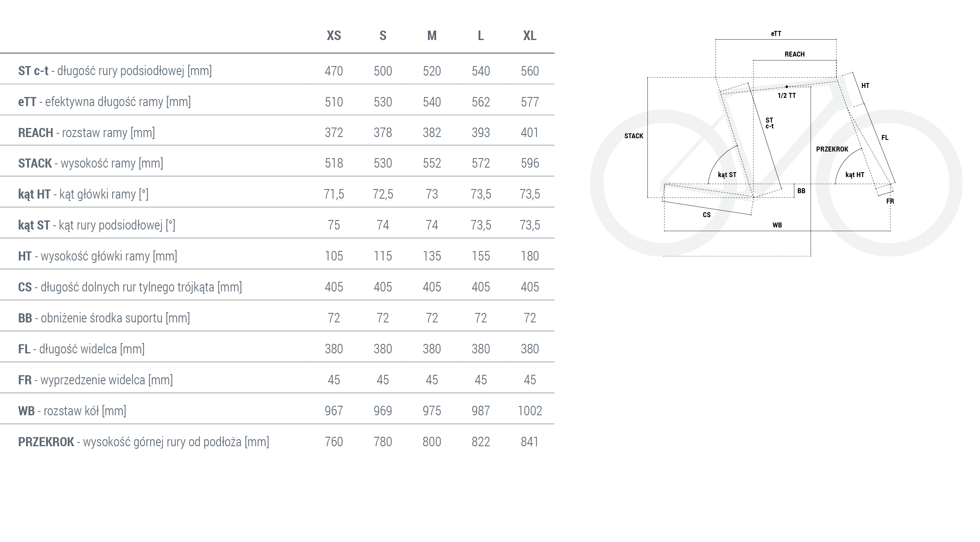Click the CS label in bike diagram
This screenshot has height=542, width=980.
click(706, 215)
